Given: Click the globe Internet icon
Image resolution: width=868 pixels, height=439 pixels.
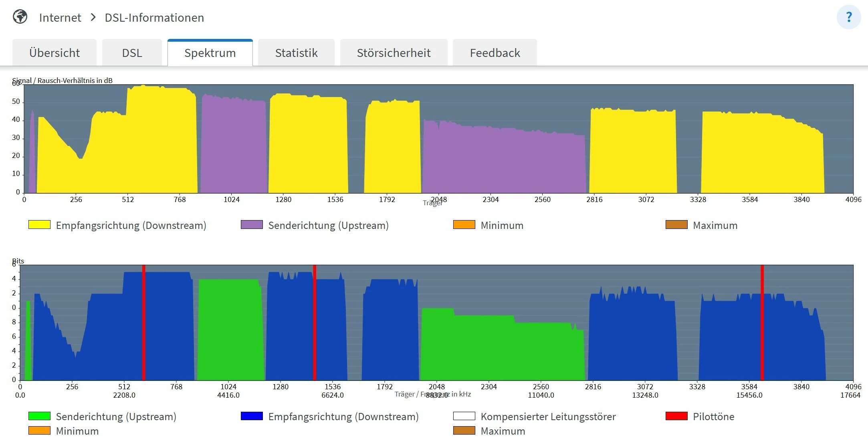Looking at the screenshot, I should [x=20, y=17].
